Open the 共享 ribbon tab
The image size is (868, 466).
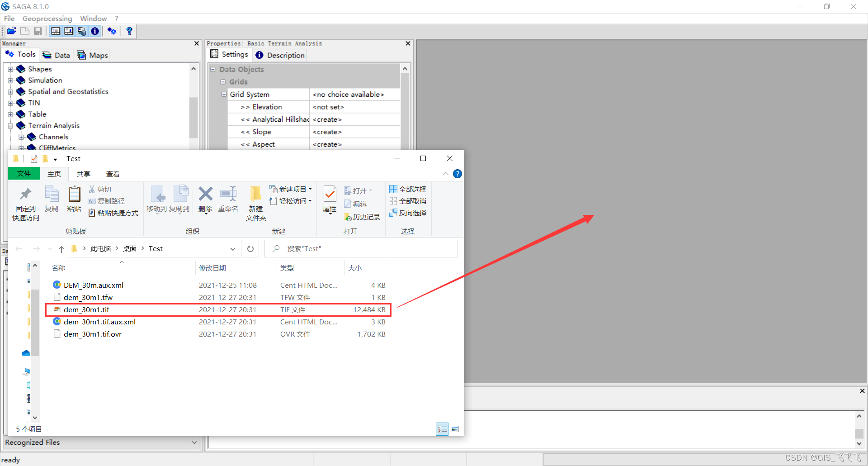pyautogui.click(x=84, y=174)
